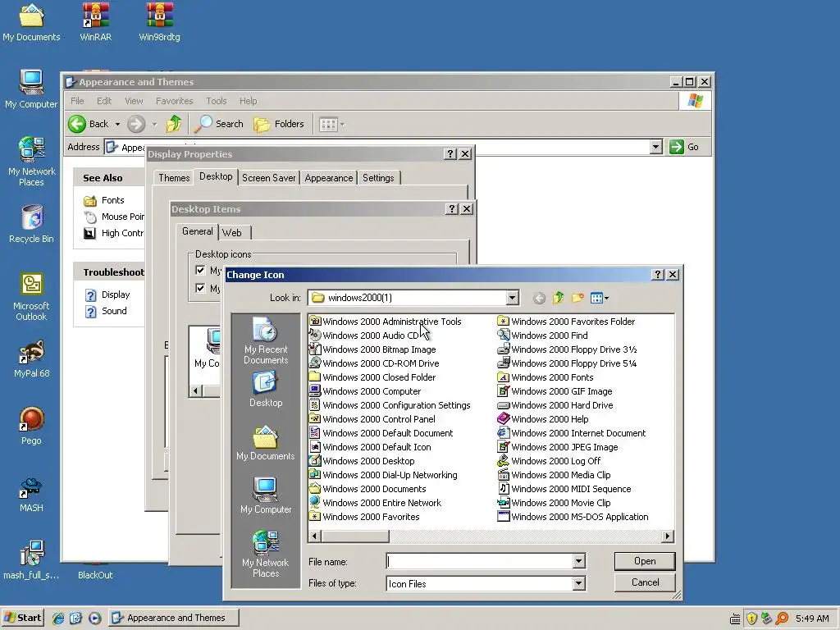840x630 pixels.
Task: Open the Address bar dropdown in Explorer
Action: point(655,147)
